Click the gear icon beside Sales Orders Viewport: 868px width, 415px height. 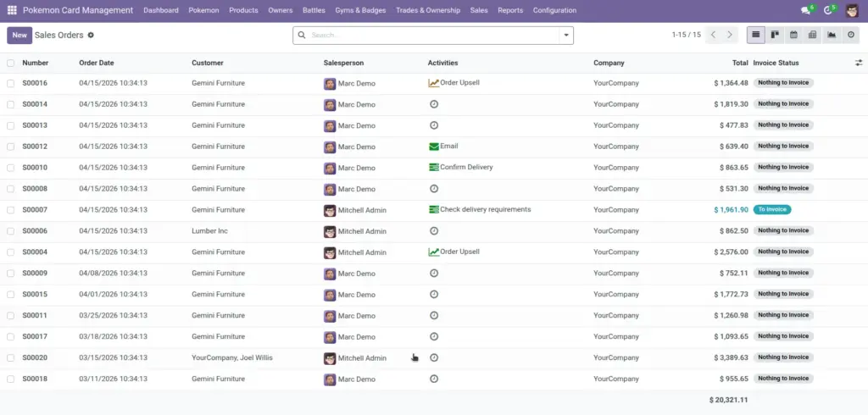[x=91, y=35]
